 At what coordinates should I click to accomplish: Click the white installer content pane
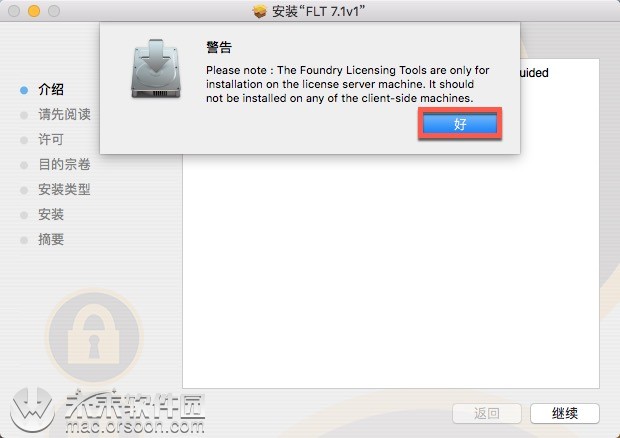coord(391,271)
